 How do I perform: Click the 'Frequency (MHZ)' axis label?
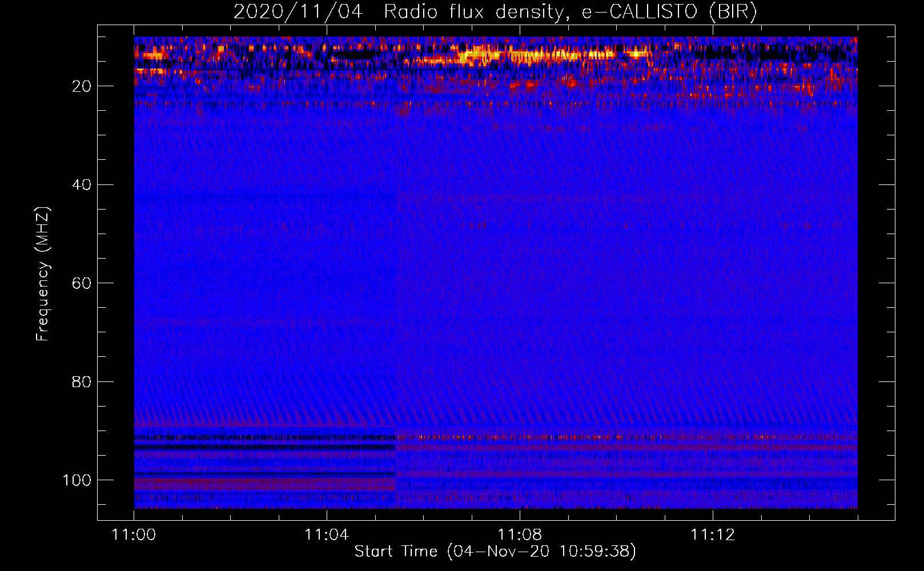tap(43, 274)
